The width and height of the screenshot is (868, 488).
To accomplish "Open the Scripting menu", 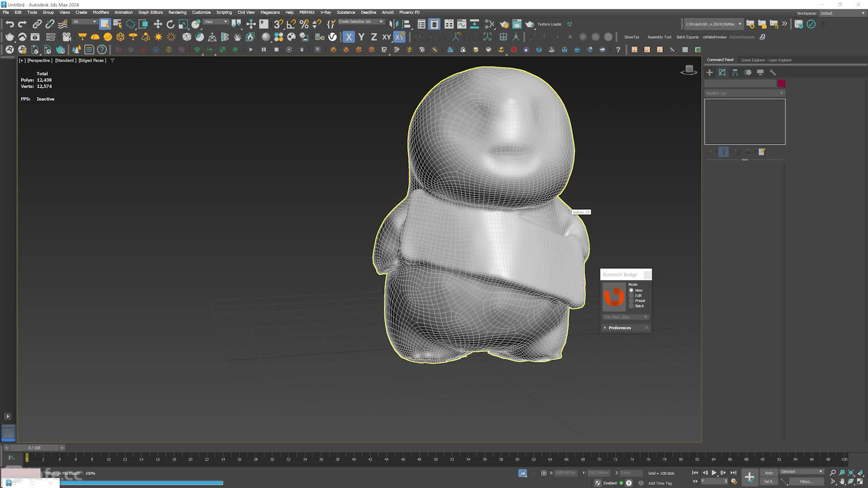I will tap(224, 12).
